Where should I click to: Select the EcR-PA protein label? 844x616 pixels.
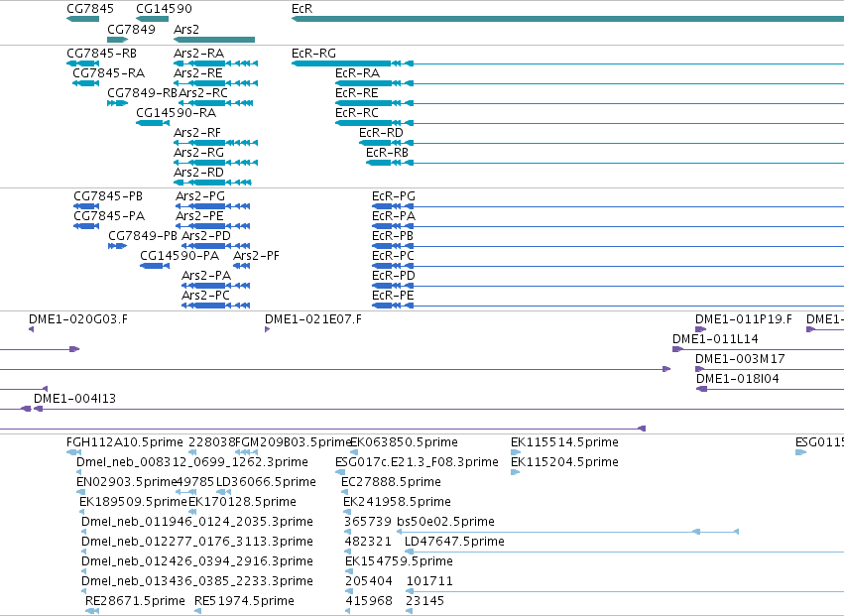[x=394, y=216]
